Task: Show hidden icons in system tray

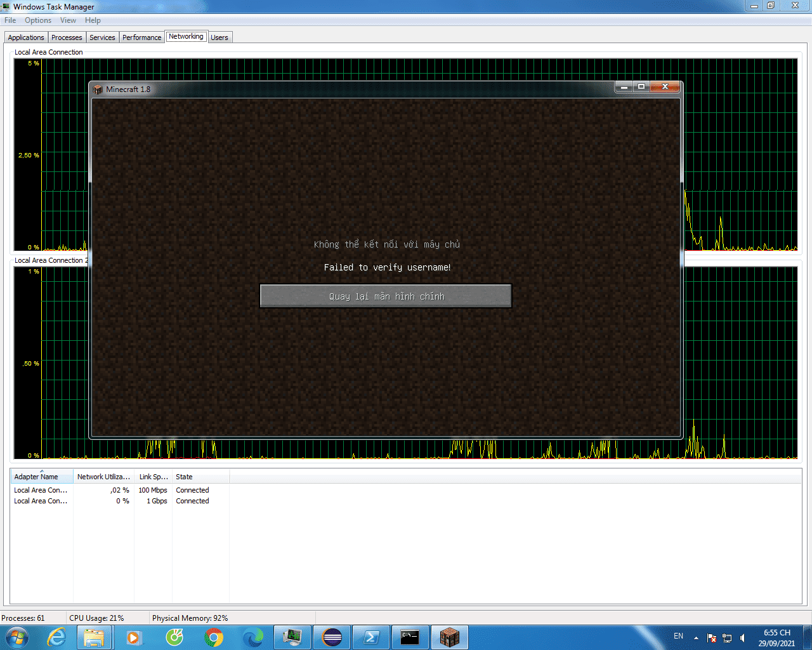Action: tap(696, 637)
